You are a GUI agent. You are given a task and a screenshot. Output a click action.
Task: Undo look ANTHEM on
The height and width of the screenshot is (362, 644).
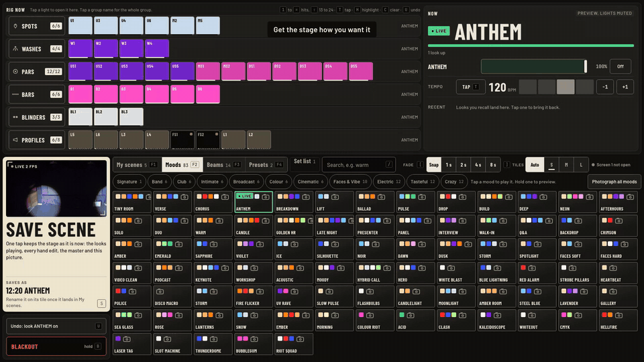[56, 326]
